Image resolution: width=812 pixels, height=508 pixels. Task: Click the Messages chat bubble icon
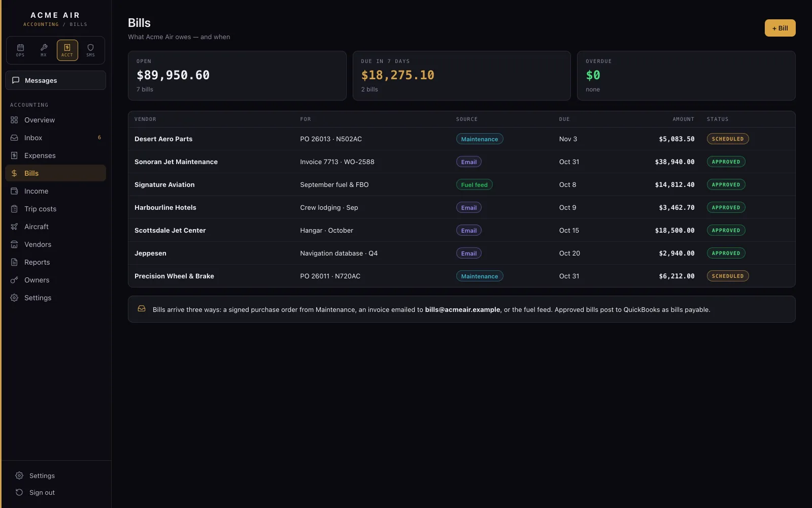point(16,80)
